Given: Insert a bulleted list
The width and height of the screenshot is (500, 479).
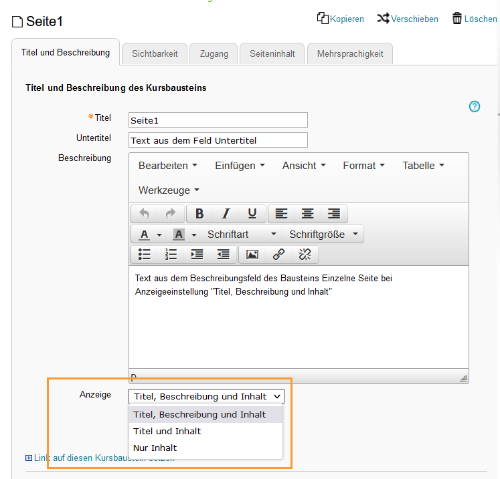Looking at the screenshot, I should [x=144, y=255].
